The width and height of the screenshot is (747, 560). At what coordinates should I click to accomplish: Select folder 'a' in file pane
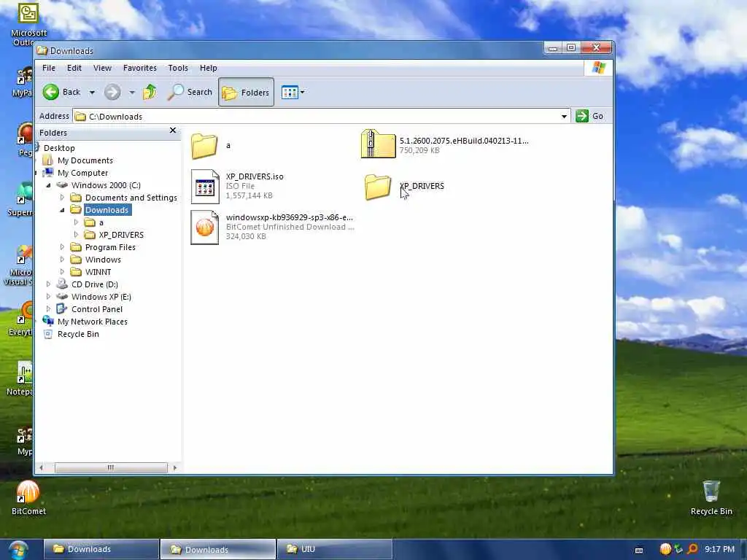[204, 146]
